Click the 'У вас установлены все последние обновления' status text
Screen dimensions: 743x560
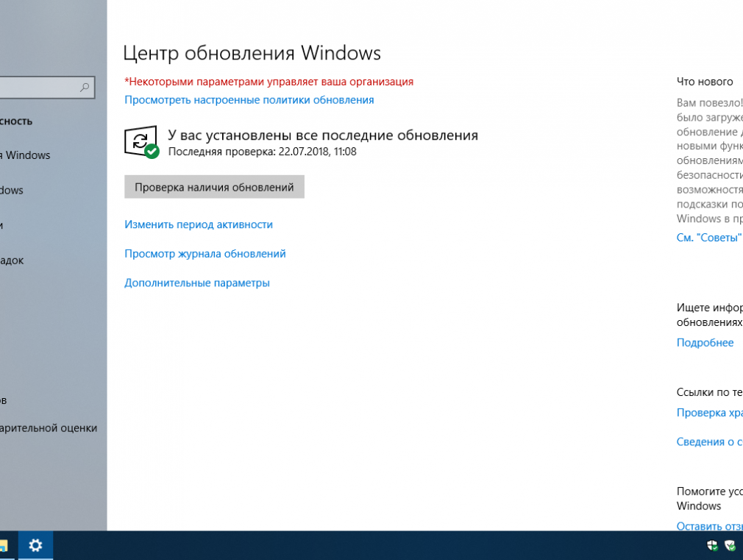click(323, 135)
